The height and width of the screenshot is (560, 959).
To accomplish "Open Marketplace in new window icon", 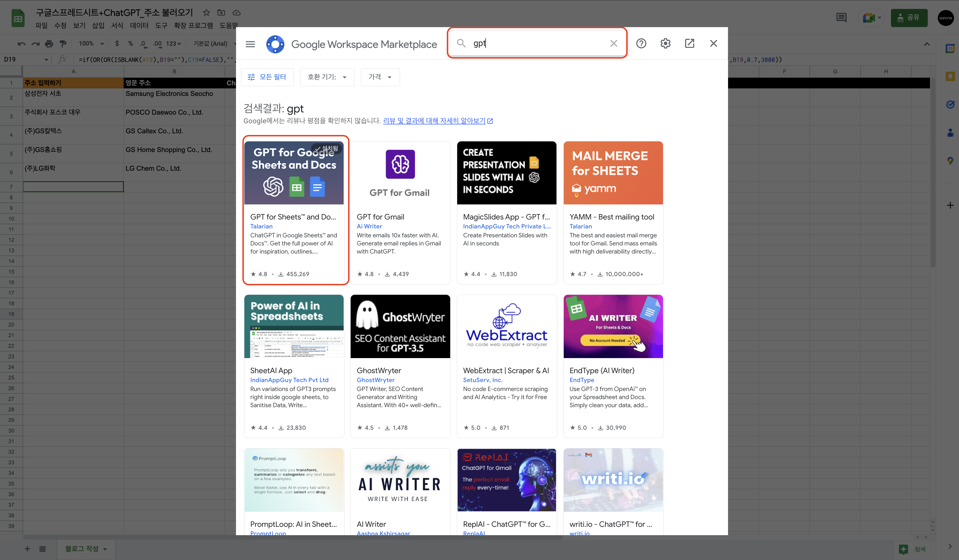I will coord(689,44).
